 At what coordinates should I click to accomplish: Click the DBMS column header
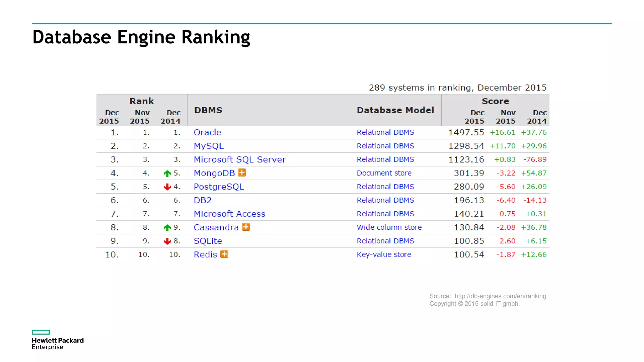(x=208, y=110)
